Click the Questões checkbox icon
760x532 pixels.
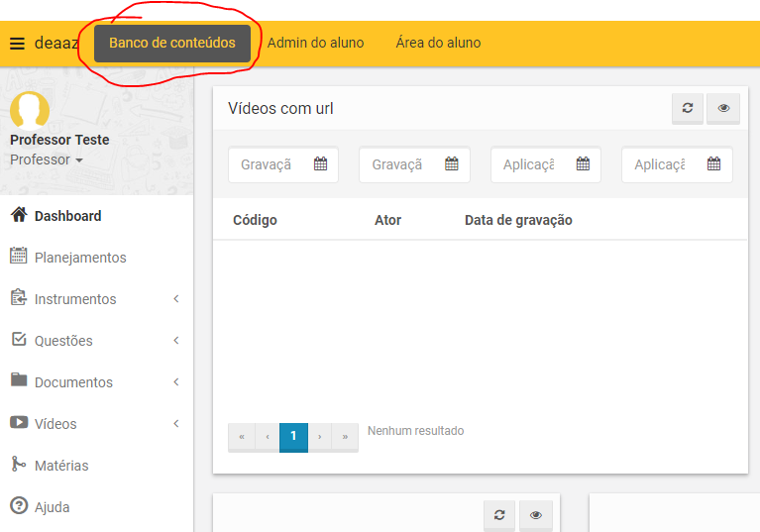click(19, 339)
